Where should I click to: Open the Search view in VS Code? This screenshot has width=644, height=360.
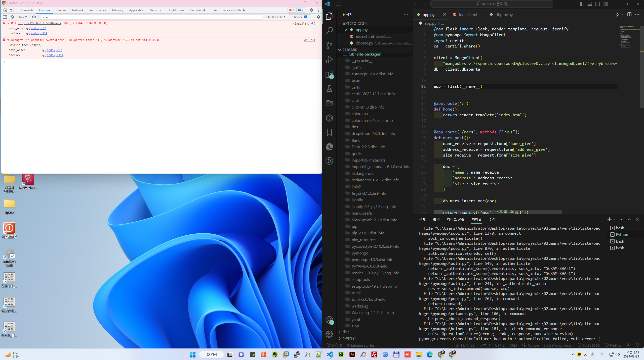(x=329, y=31)
